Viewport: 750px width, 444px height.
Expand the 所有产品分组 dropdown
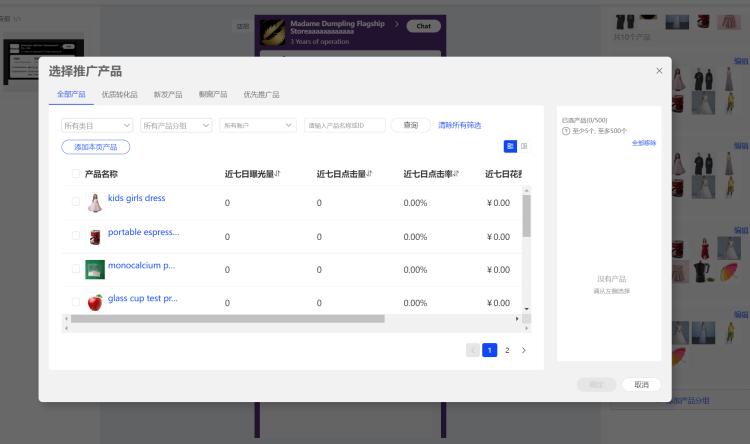(x=176, y=125)
